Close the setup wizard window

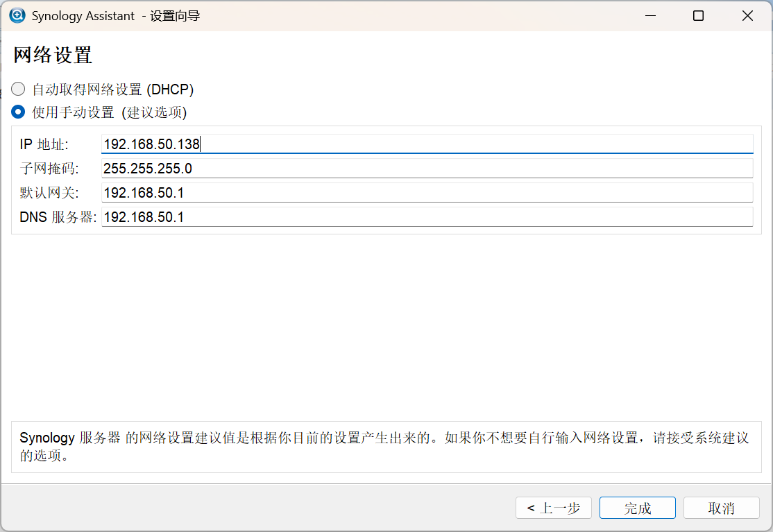tap(747, 15)
